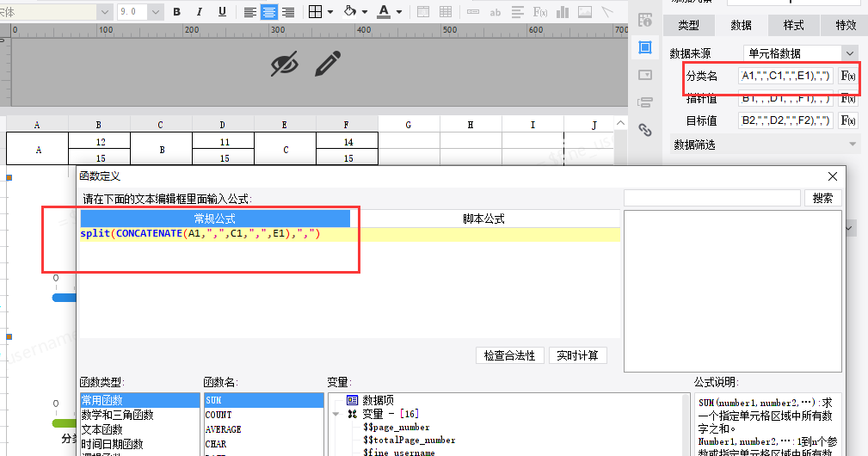Open fill color dropdown arrow

click(x=364, y=12)
